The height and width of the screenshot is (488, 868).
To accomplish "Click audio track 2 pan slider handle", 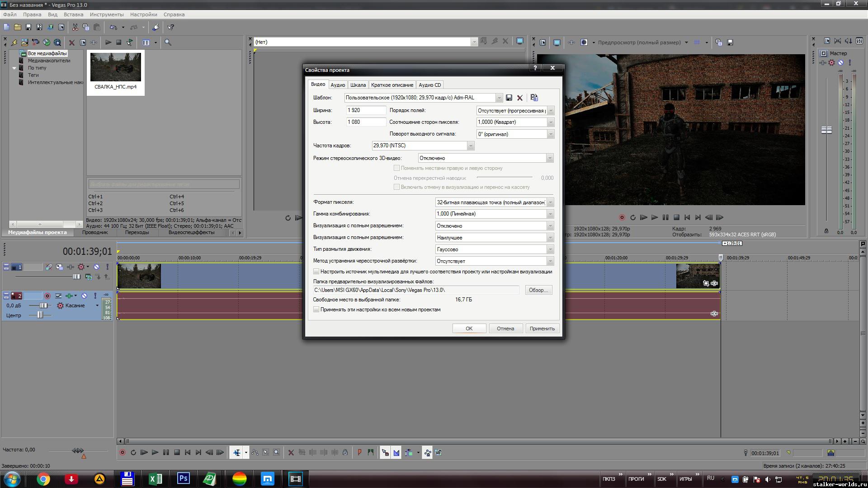I will tap(40, 315).
